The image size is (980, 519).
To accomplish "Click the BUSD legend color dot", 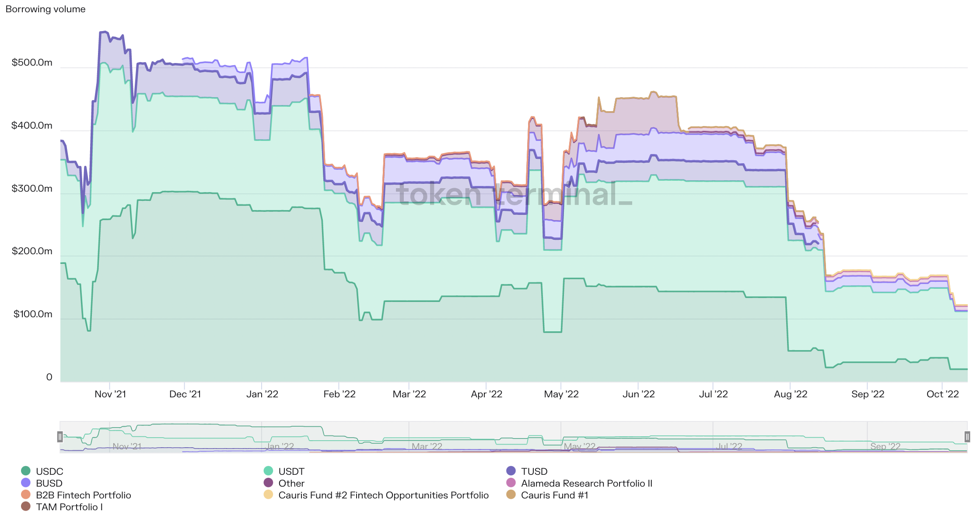I will [x=26, y=483].
